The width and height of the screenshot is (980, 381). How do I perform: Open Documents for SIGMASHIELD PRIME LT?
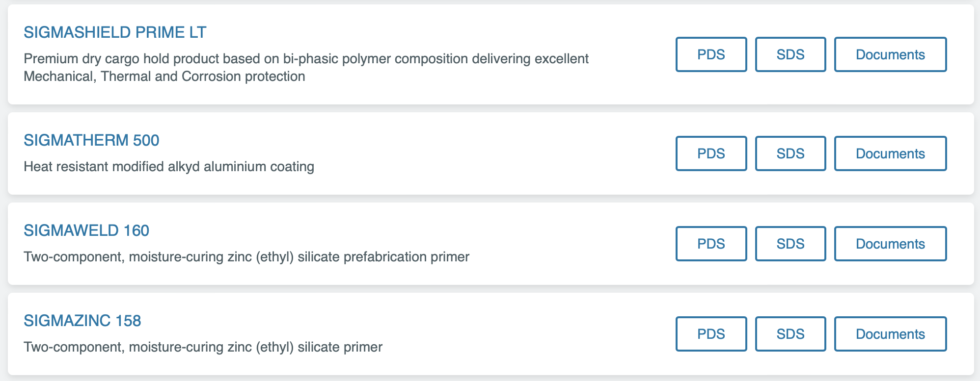point(890,54)
